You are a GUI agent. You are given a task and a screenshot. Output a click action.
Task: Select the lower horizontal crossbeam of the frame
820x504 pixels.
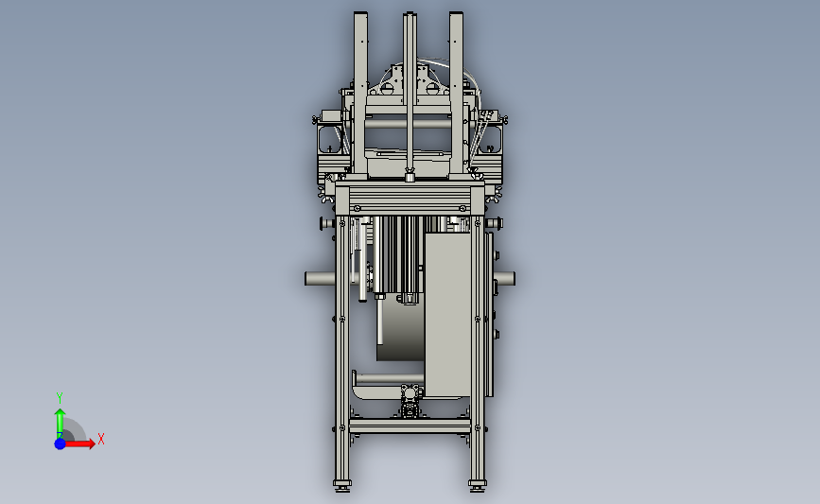coord(410,426)
